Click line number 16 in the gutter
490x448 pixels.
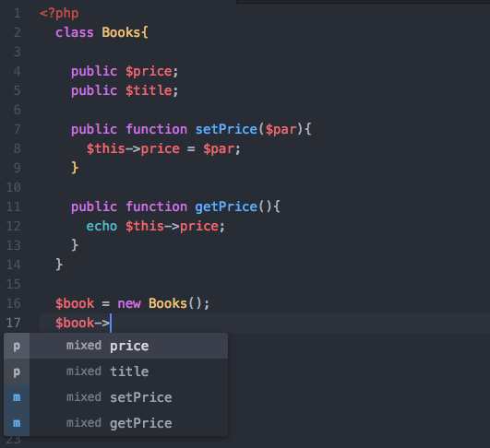coord(14,303)
